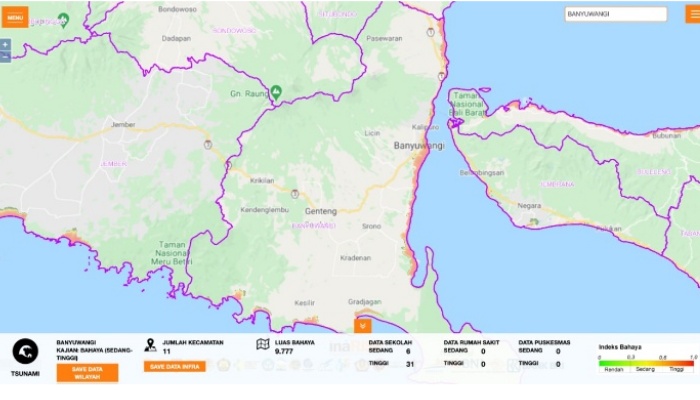Click the Gn. Raung green marker
The image size is (700, 400).
[x=276, y=92]
